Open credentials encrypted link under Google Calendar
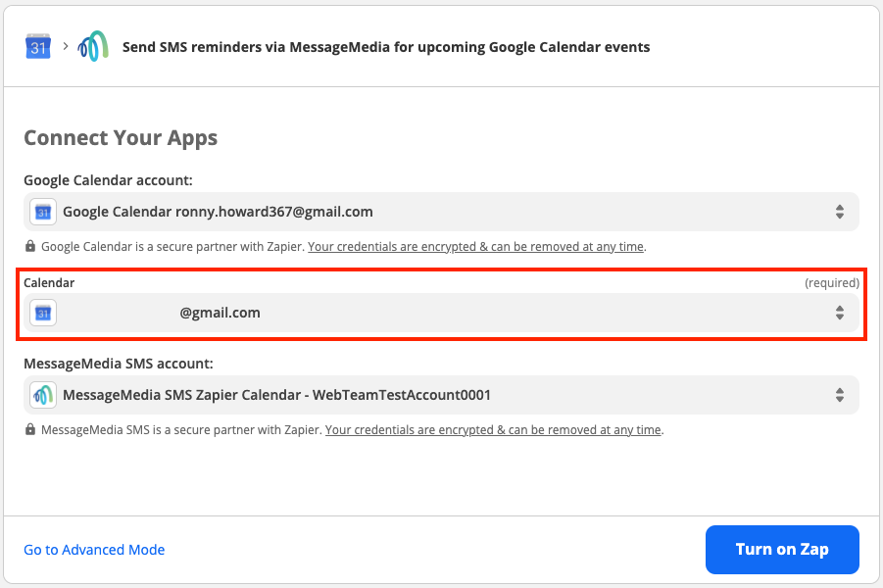The image size is (883, 588). [476, 247]
